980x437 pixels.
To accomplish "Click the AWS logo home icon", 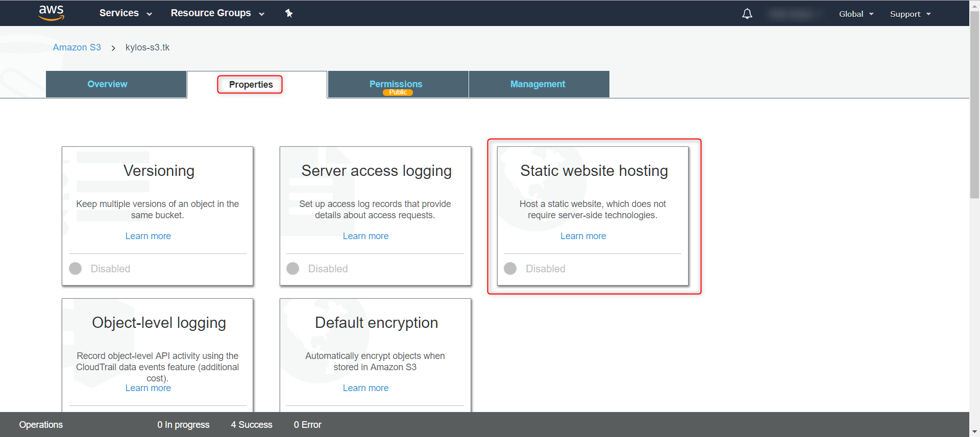I will pos(52,13).
